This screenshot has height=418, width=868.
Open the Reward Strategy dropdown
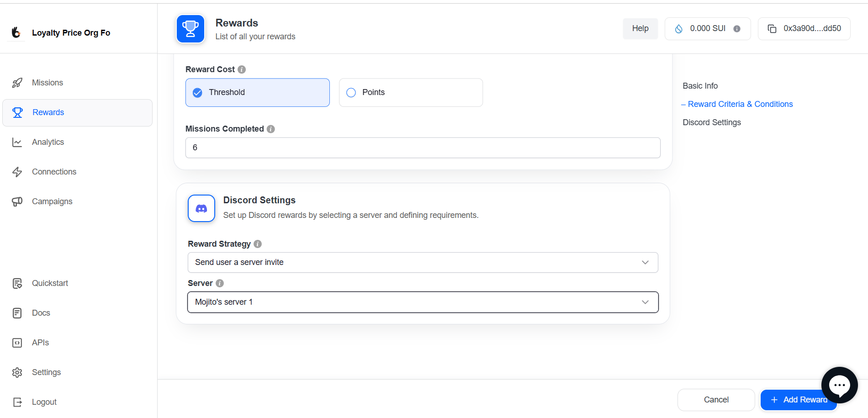point(423,263)
